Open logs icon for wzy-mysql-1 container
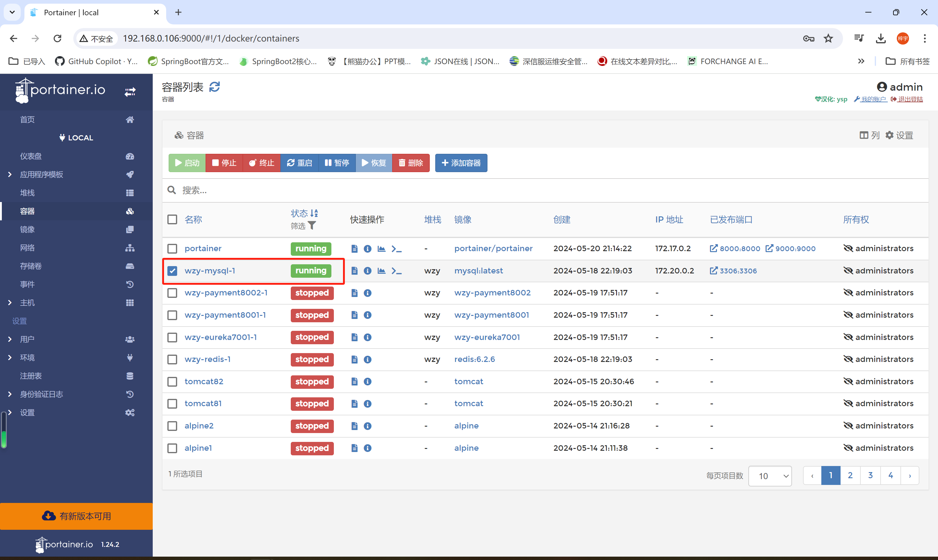The image size is (938, 560). (354, 271)
